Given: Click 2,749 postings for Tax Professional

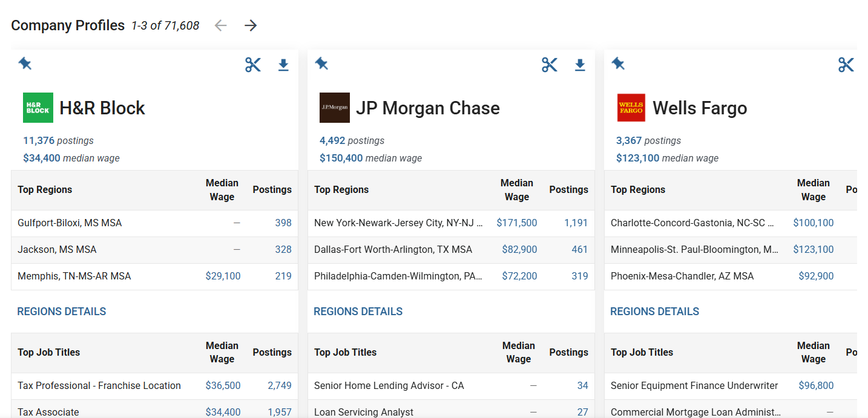Looking at the screenshot, I should pos(280,386).
